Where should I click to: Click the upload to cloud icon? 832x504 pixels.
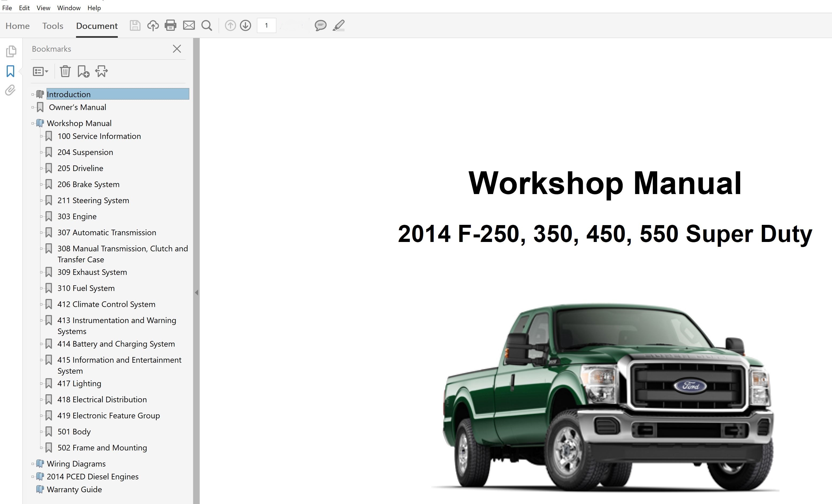pyautogui.click(x=153, y=25)
